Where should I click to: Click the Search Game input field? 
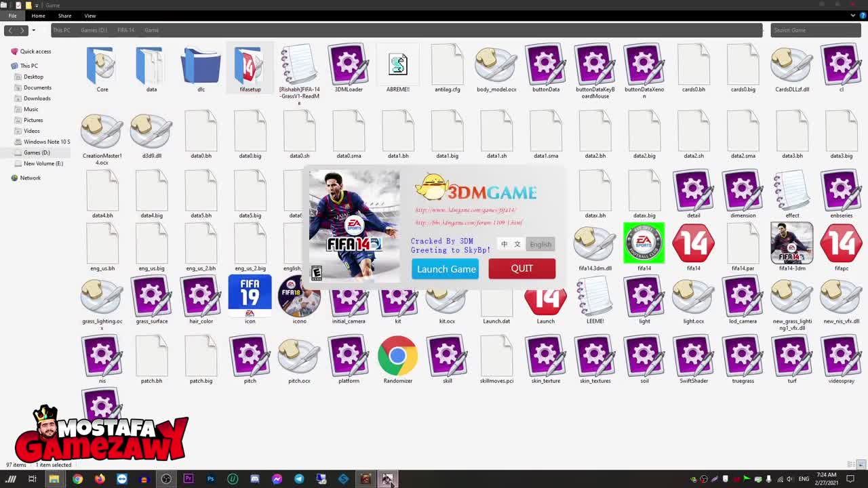pos(816,30)
